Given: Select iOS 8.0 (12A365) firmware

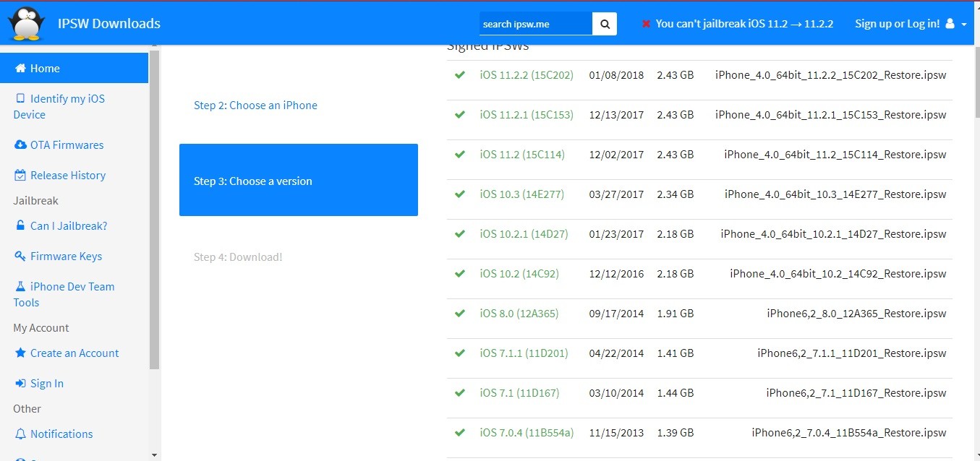Looking at the screenshot, I should coord(519,313).
